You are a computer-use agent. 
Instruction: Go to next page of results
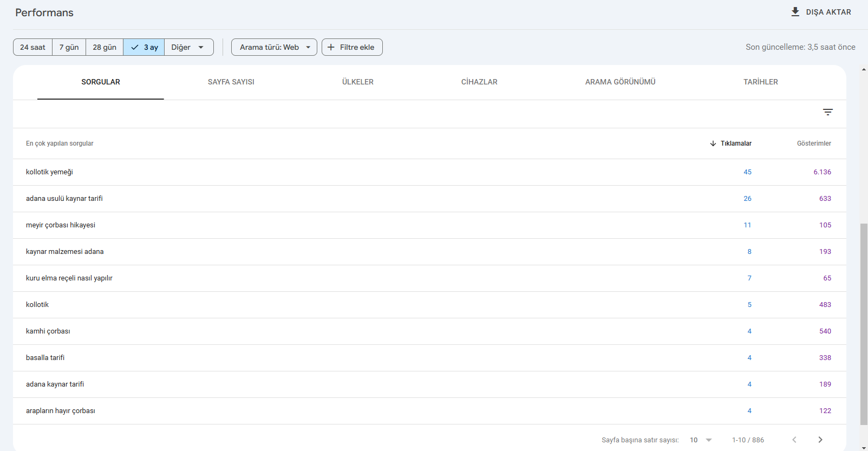(820, 440)
